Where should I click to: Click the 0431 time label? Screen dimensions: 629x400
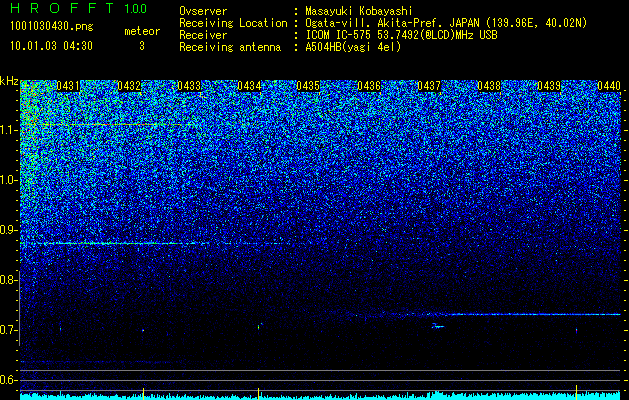coord(68,86)
